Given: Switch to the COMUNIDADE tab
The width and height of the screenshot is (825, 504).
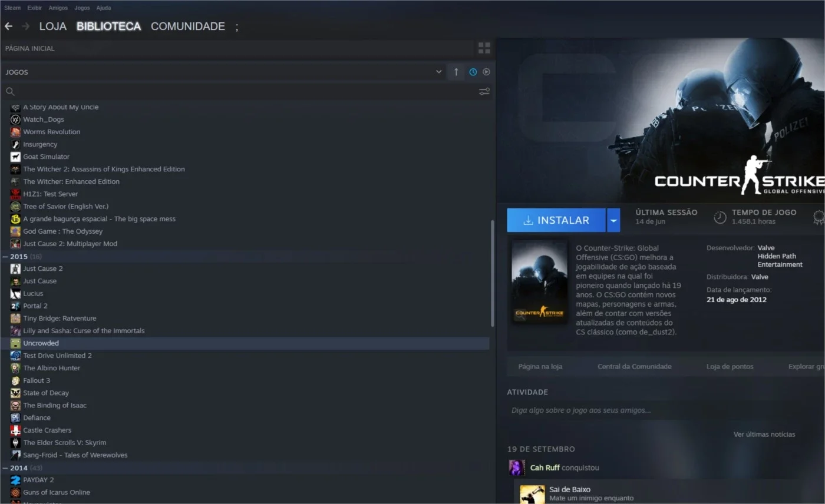Looking at the screenshot, I should coord(188,26).
